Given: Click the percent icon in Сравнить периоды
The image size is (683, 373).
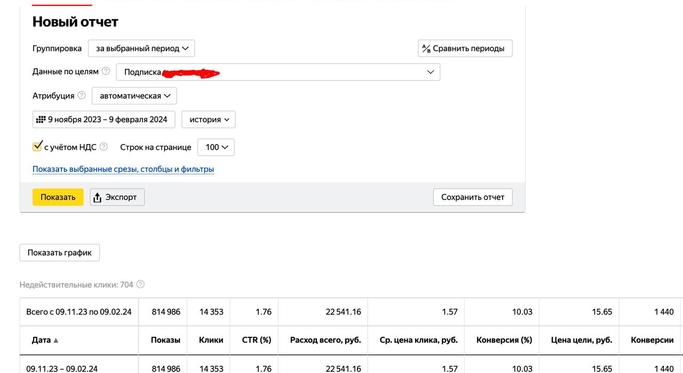Looking at the screenshot, I should (426, 48).
